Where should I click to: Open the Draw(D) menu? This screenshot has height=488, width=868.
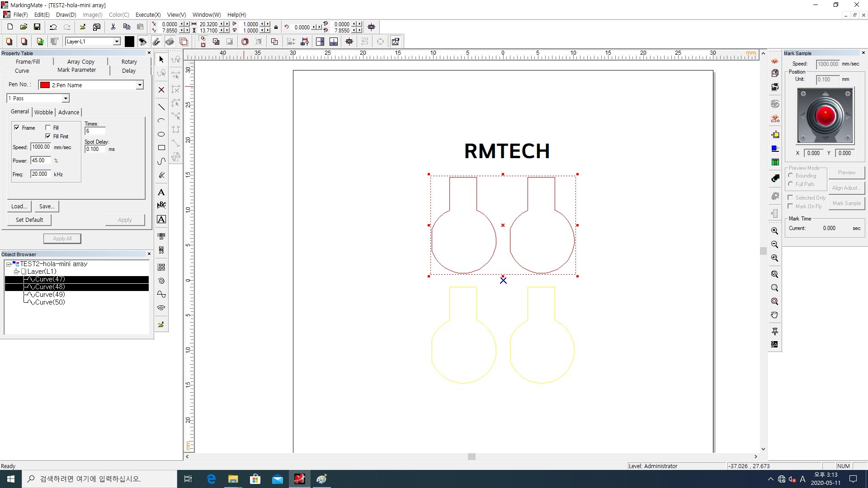pyautogui.click(x=66, y=14)
